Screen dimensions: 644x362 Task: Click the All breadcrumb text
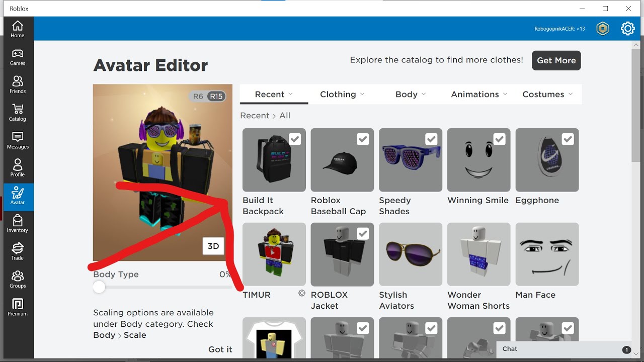click(x=285, y=116)
